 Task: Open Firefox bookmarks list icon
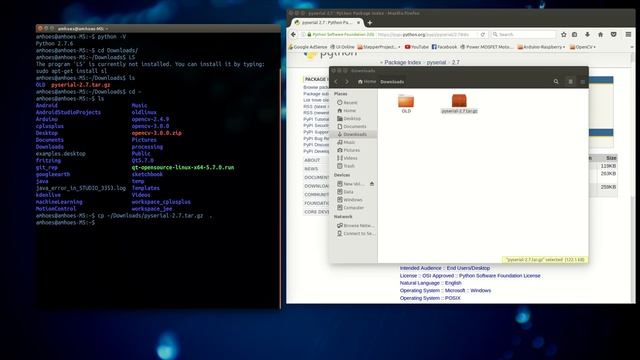coord(575,35)
